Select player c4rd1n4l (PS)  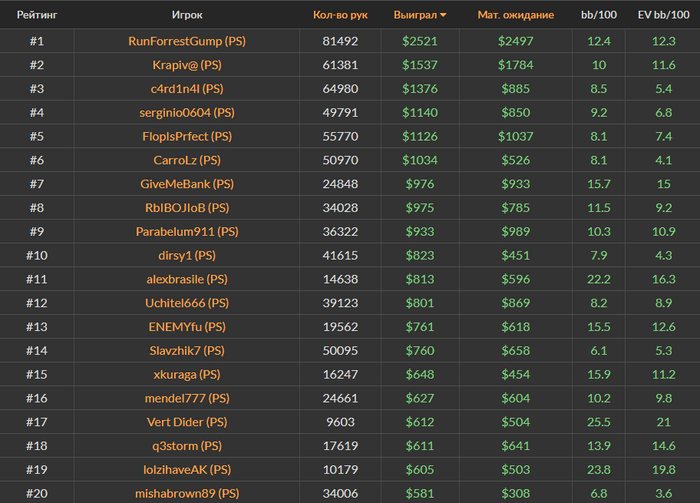pos(187,89)
